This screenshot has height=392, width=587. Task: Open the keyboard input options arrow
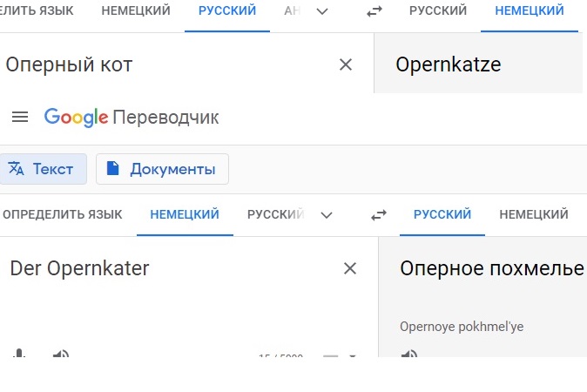352,355
